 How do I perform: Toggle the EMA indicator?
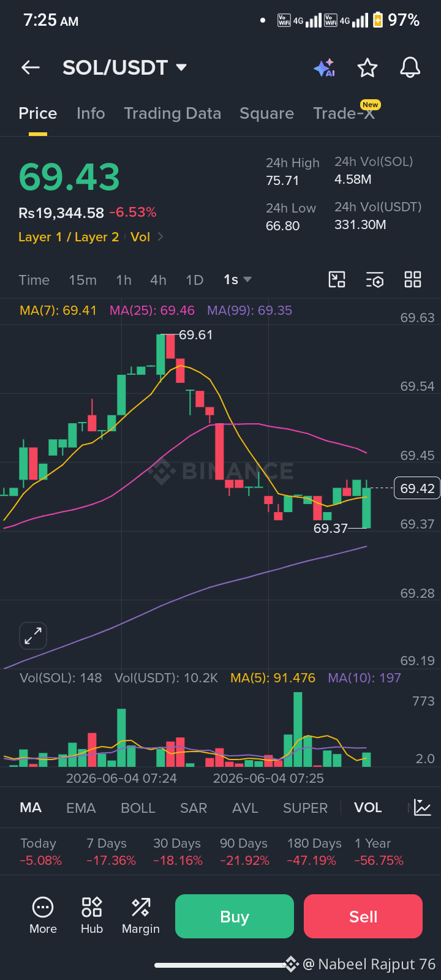point(81,807)
